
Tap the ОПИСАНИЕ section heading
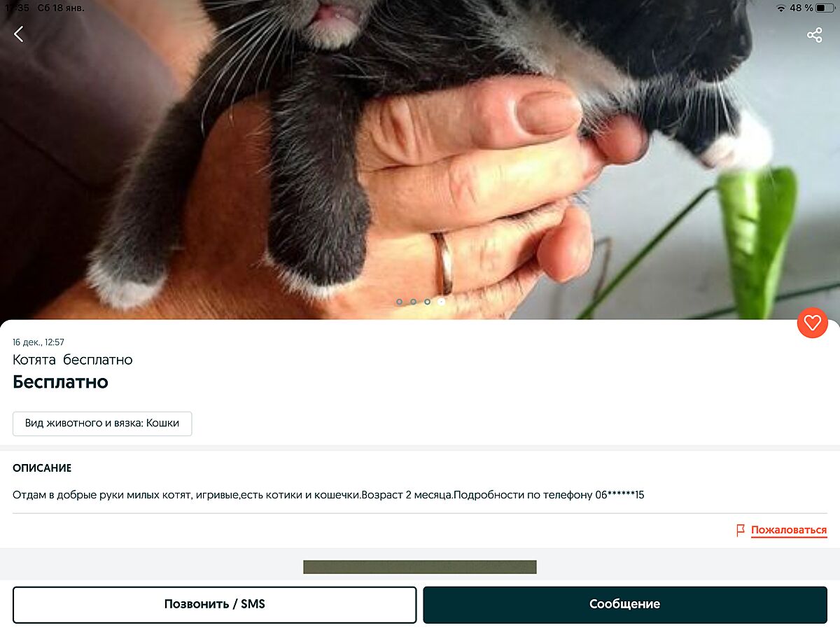tap(42, 468)
